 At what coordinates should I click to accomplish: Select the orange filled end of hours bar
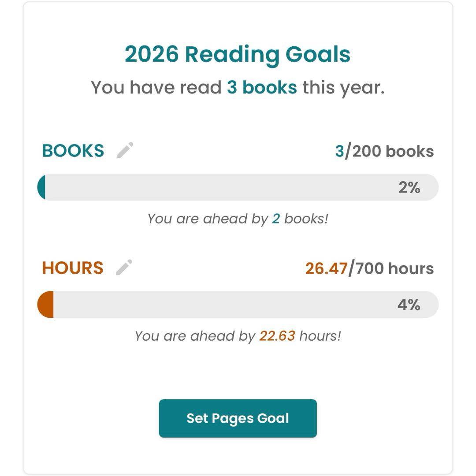point(46,305)
